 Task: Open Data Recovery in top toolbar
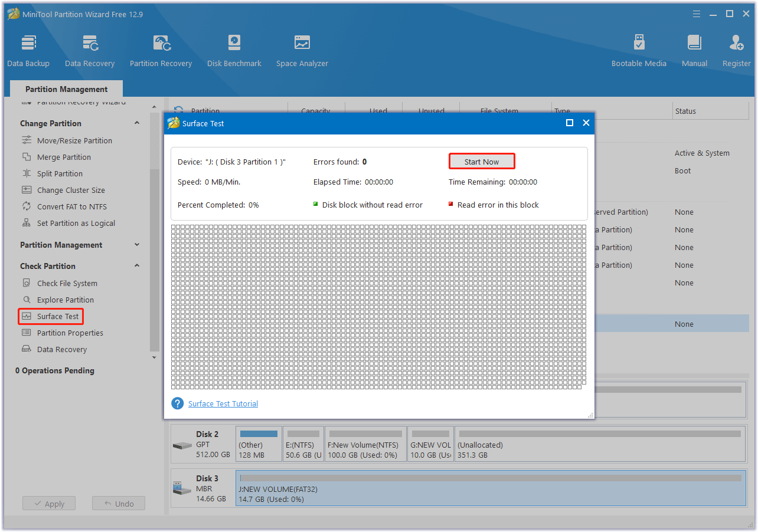90,51
